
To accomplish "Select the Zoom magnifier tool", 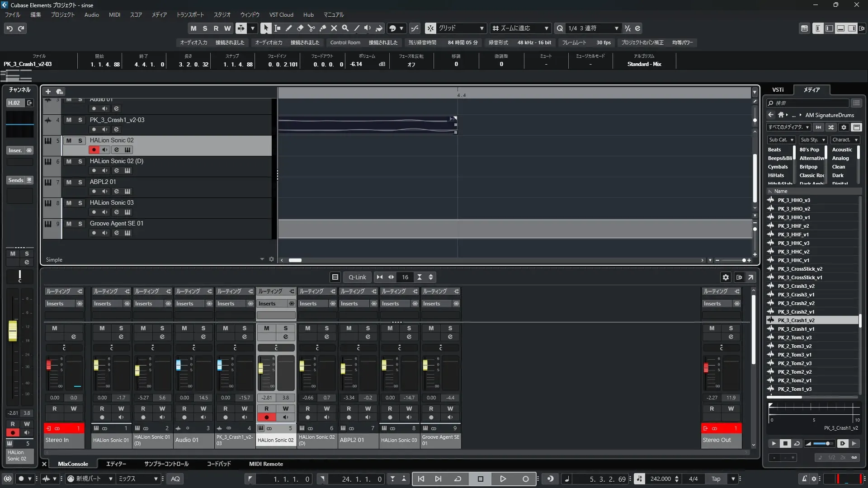I will 345,28.
